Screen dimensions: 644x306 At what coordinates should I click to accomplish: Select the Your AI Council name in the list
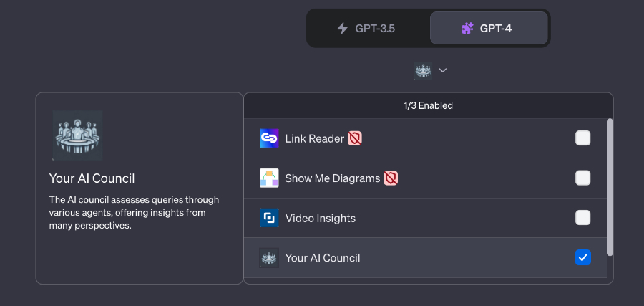click(323, 258)
